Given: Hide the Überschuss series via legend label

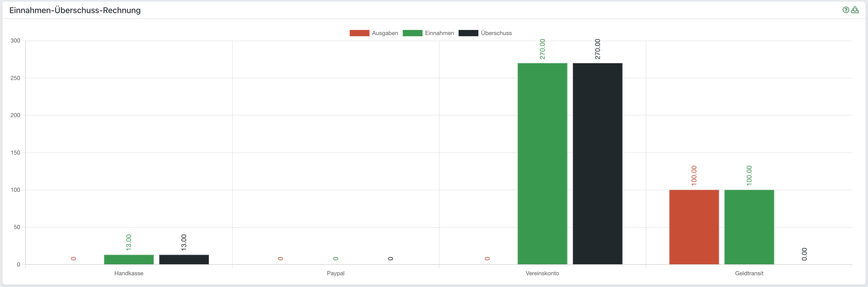Looking at the screenshot, I should coord(496,33).
